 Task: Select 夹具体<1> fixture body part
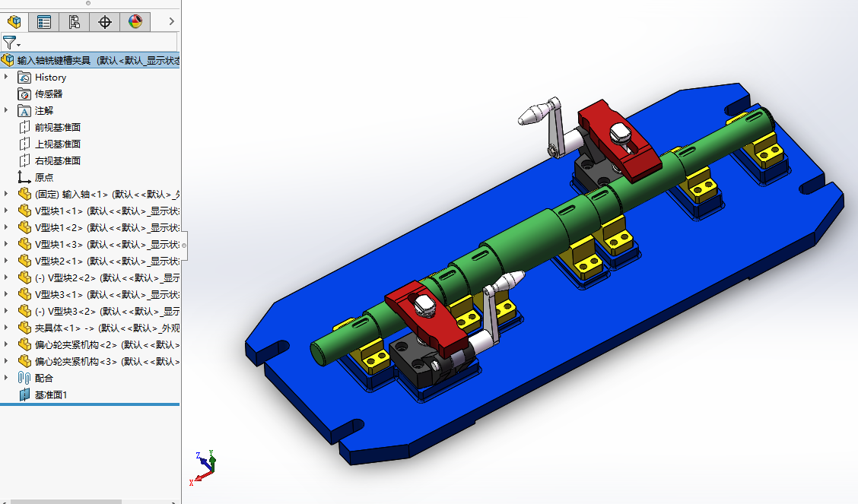coord(107,328)
